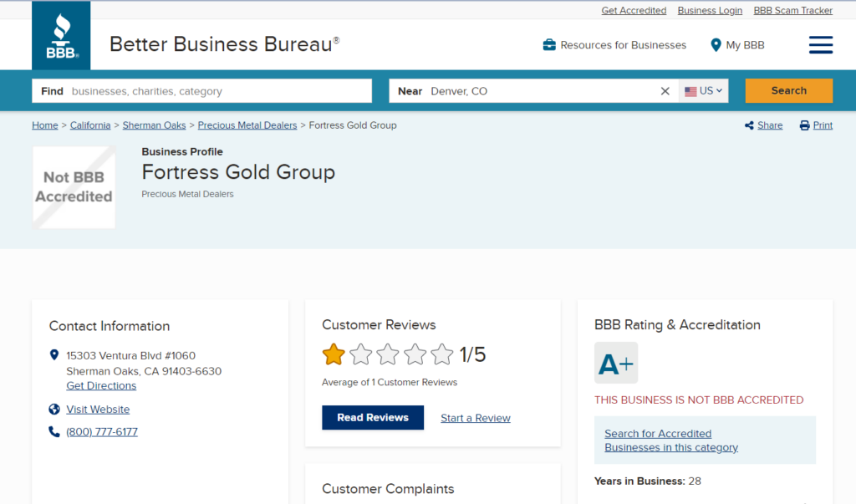Click the share icon
Screen dimensions: 856x504
coord(749,125)
